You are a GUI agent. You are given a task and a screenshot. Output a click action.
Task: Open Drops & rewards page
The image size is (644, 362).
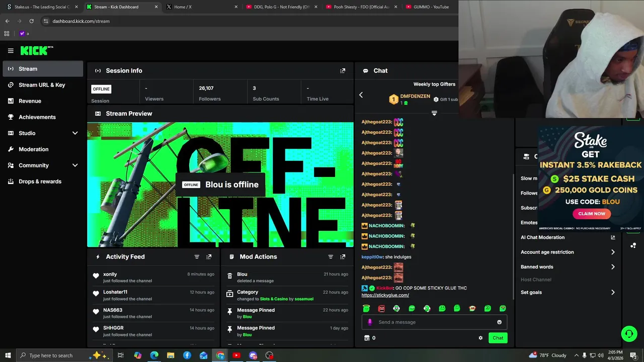[x=43, y=182]
